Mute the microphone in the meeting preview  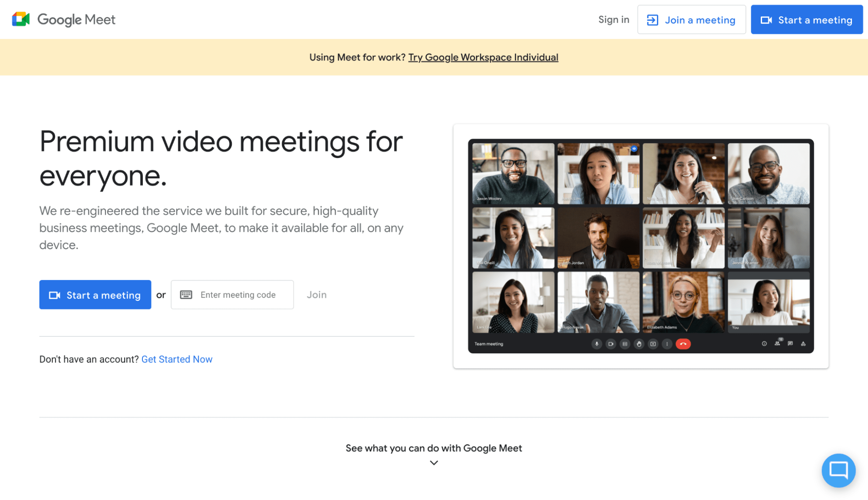(x=597, y=344)
